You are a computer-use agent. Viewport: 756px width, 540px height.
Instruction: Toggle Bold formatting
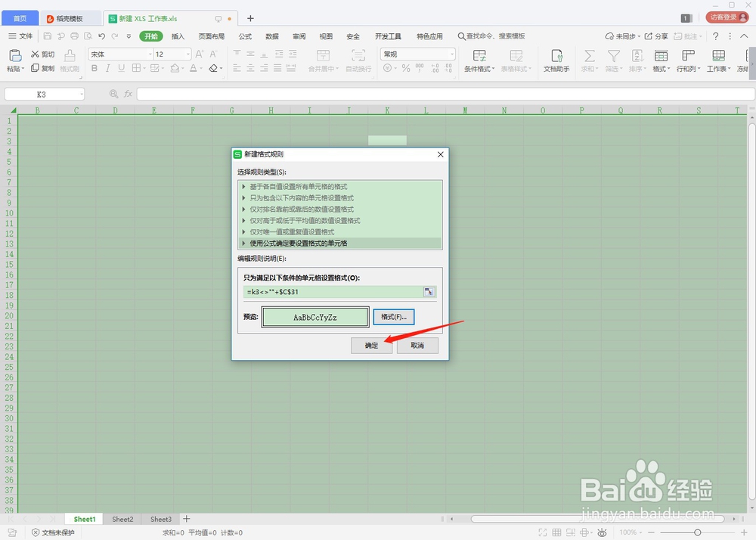(94, 69)
